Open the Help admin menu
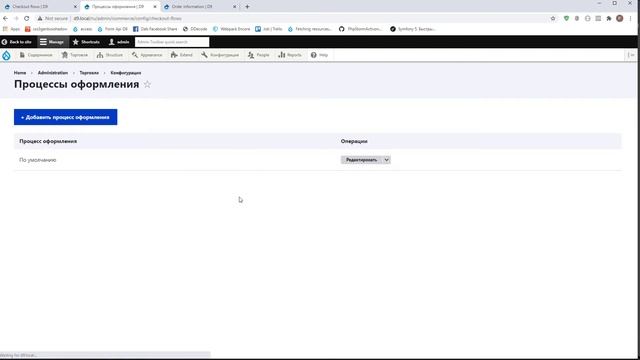This screenshot has width=640, height=360. pos(319,55)
